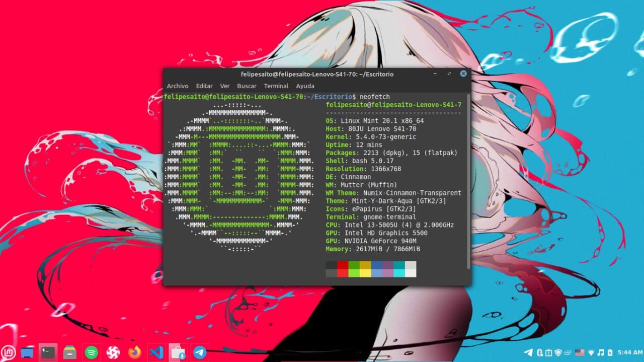Click the pinwheel app icon in the panel
The width and height of the screenshot is (644, 362).
(113, 352)
